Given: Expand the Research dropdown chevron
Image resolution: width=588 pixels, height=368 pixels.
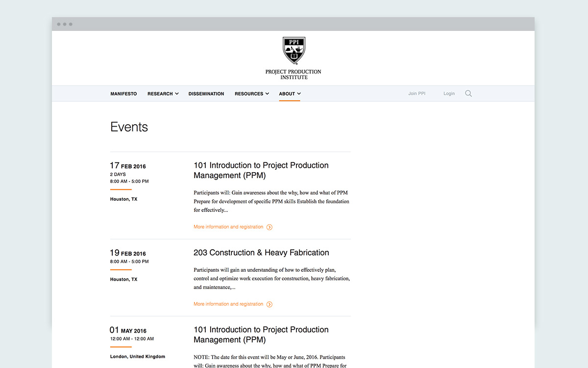Looking at the screenshot, I should click(177, 94).
